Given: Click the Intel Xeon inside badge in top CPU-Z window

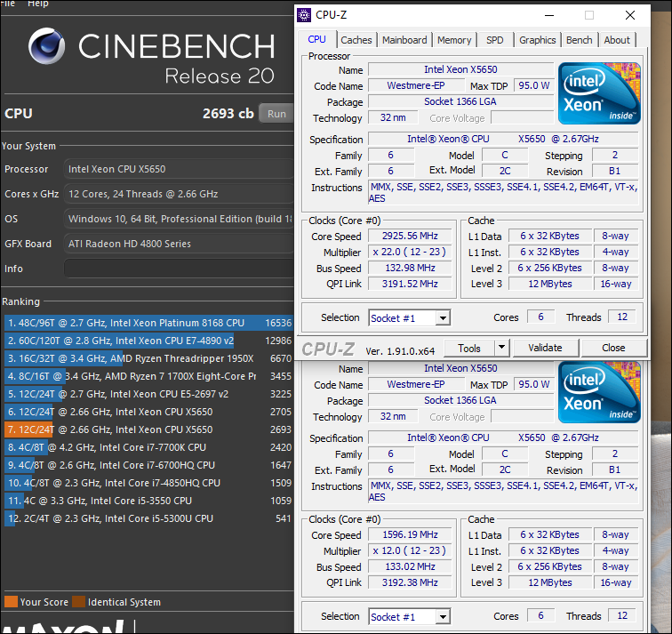Looking at the screenshot, I should pyautogui.click(x=599, y=93).
